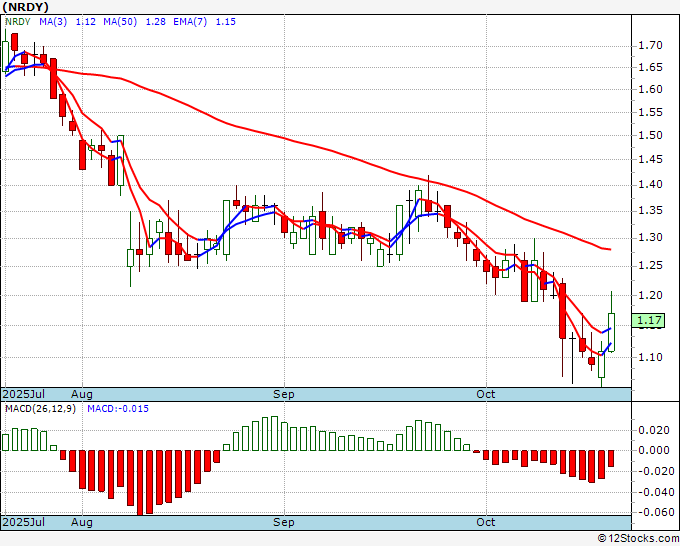Select the NRDY legend label
The height and width of the screenshot is (546, 680).
18,22
